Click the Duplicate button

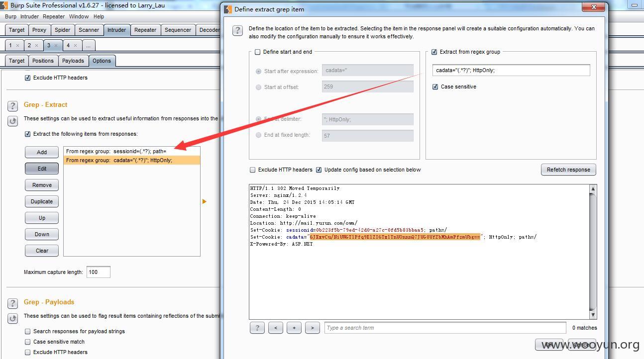click(42, 201)
